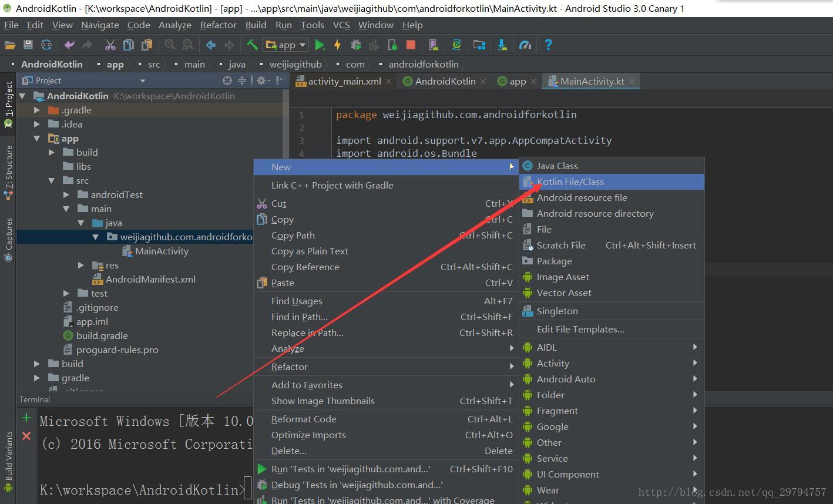The width and height of the screenshot is (833, 504).
Task: Click Find Usages in context menu
Action: 386,301
